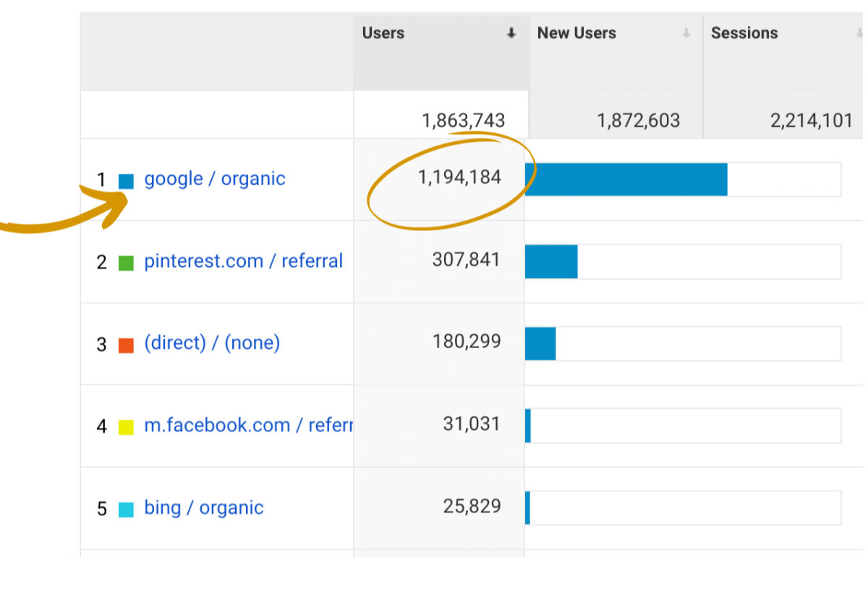The height and width of the screenshot is (595, 868).
Task: Click the bing / organic bar chart bar
Action: coord(528,508)
